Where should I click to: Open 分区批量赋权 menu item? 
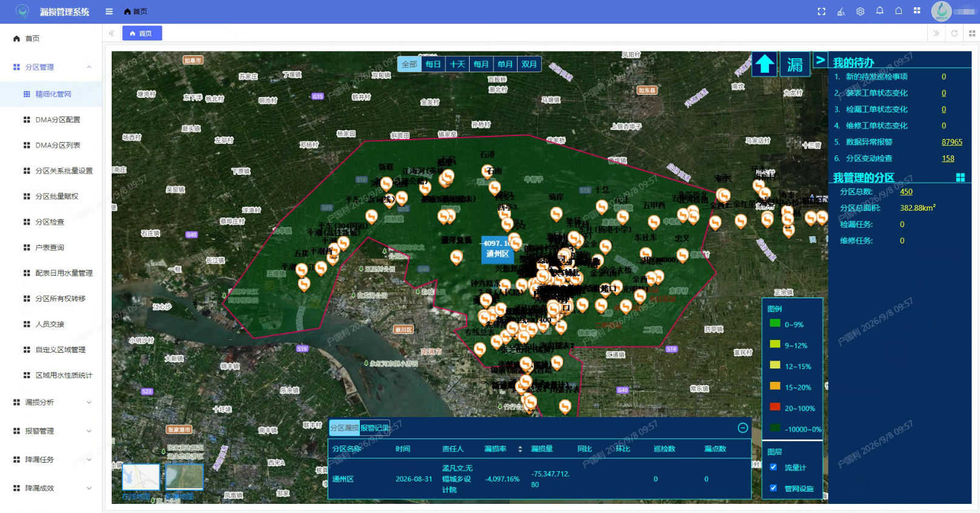(51, 196)
